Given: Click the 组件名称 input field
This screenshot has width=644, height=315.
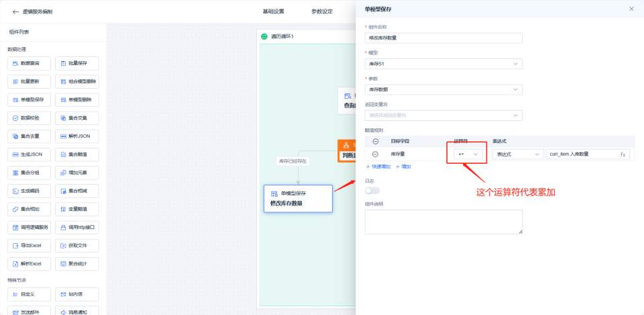Looking at the screenshot, I should tap(443, 38).
